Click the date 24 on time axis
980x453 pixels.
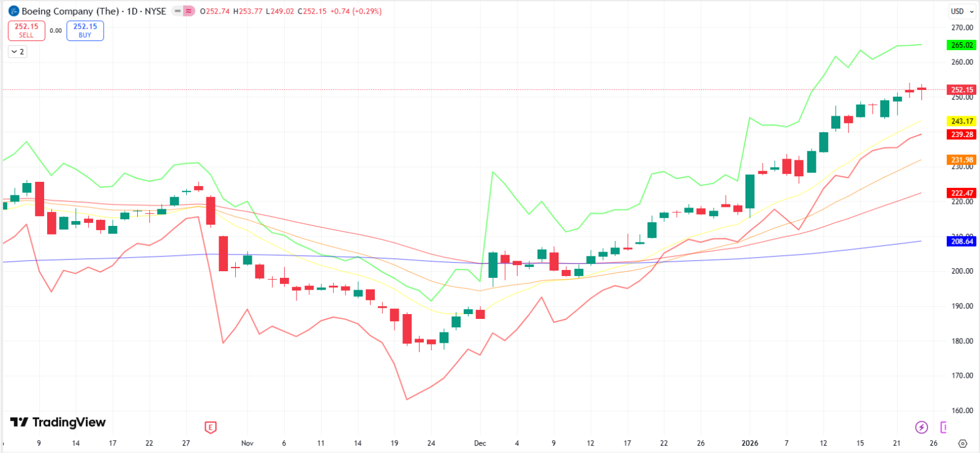pos(431,443)
